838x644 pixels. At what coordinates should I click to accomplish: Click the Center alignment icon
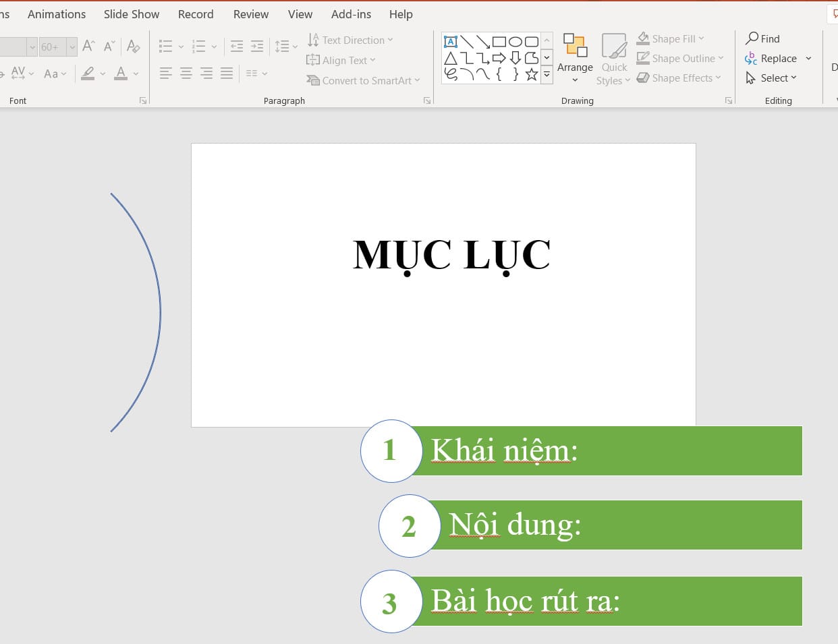pyautogui.click(x=186, y=74)
